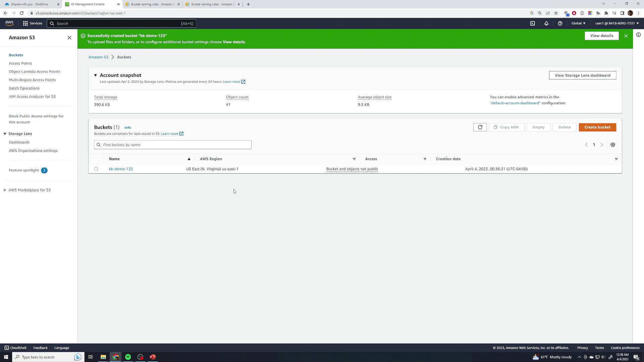The image size is (644, 362).
Task: Open the info panel icon at right edge
Action: point(638,35)
